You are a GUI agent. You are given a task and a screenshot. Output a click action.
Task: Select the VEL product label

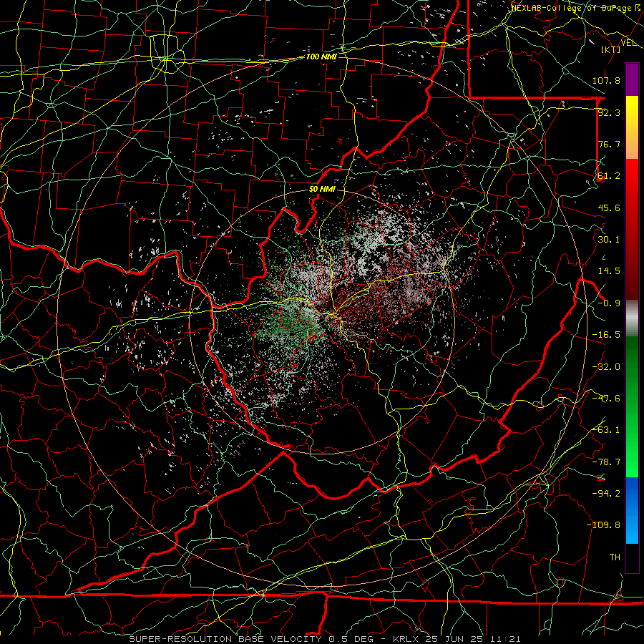(629, 42)
